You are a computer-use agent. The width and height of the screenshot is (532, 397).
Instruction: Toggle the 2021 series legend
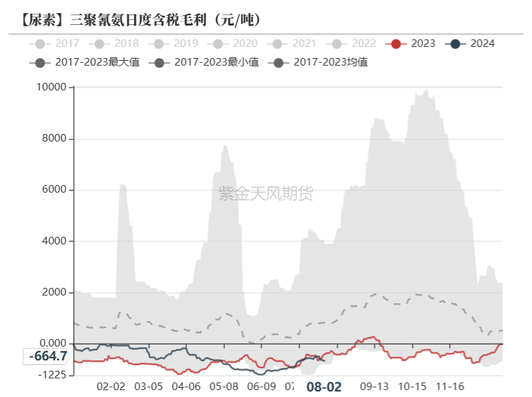click(x=292, y=43)
